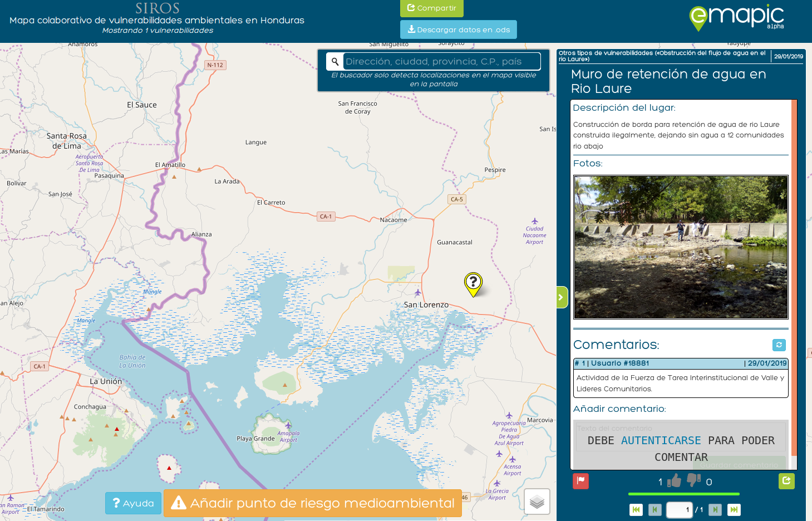This screenshot has width=812, height=521.
Task: Open the Rio Laure wall photo
Action: [x=681, y=248]
